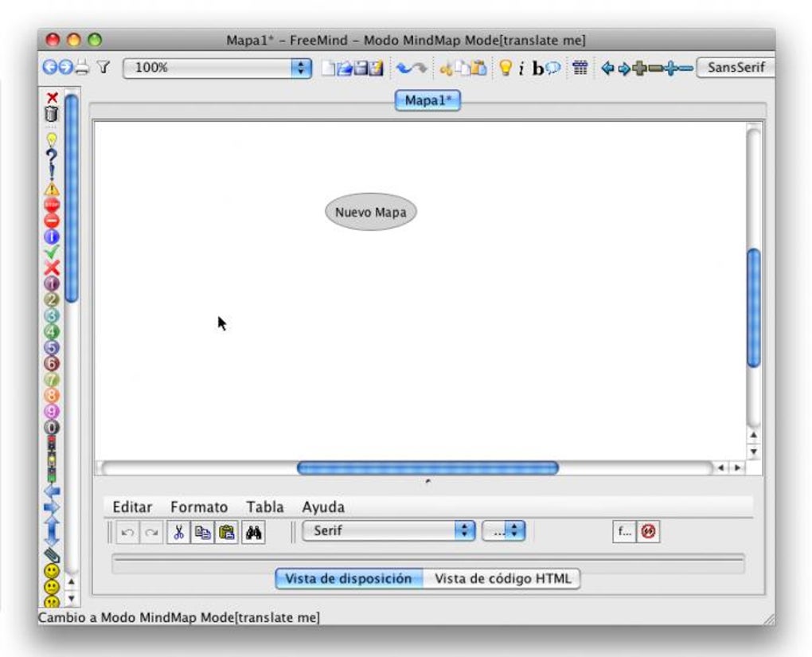The image size is (812, 657).
Task: Click undo in the note editor toolbar
Action: point(128,532)
